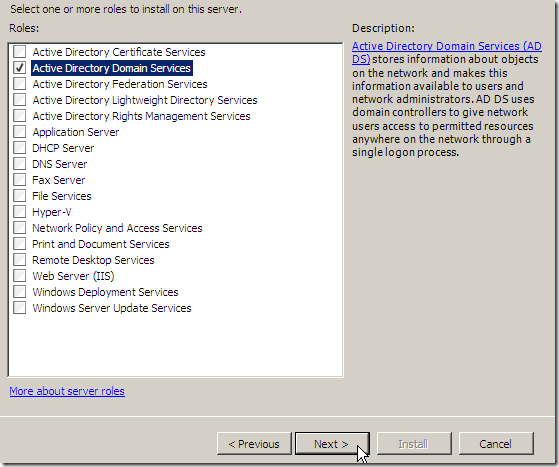Click the greyed-out Install button
Image resolution: width=559 pixels, height=467 pixels.
(x=414, y=444)
